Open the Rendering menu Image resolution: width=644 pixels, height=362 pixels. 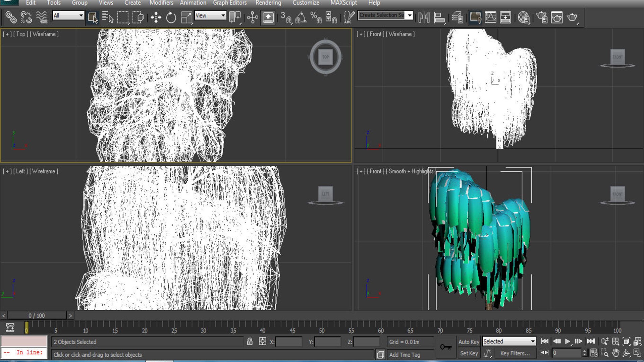tap(268, 3)
